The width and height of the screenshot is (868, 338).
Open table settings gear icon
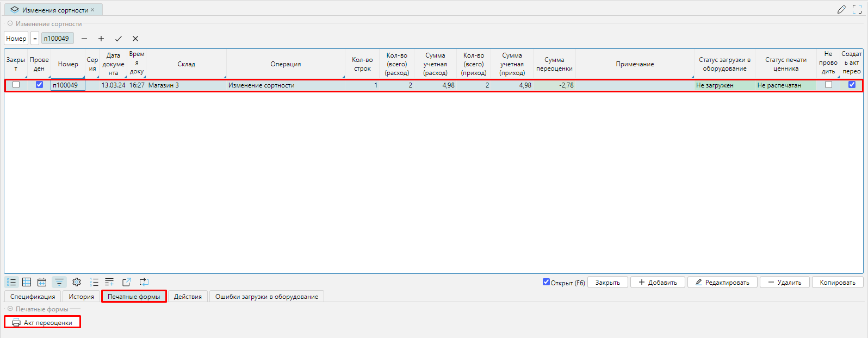77,282
